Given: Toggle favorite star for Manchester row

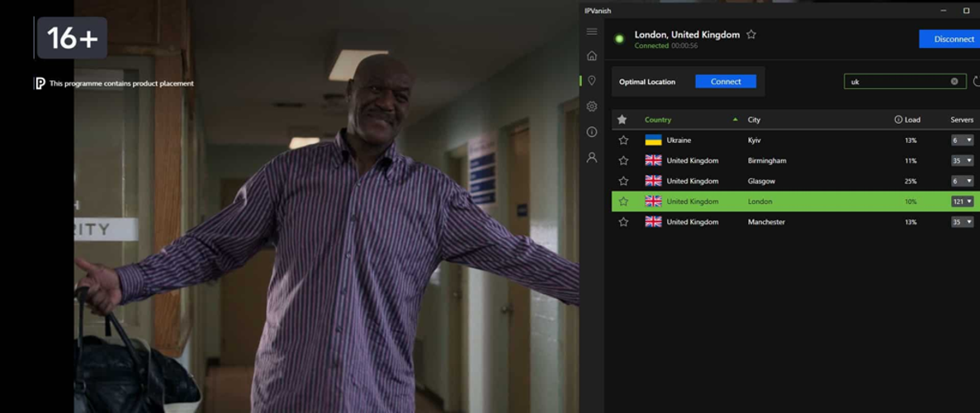Looking at the screenshot, I should (623, 222).
